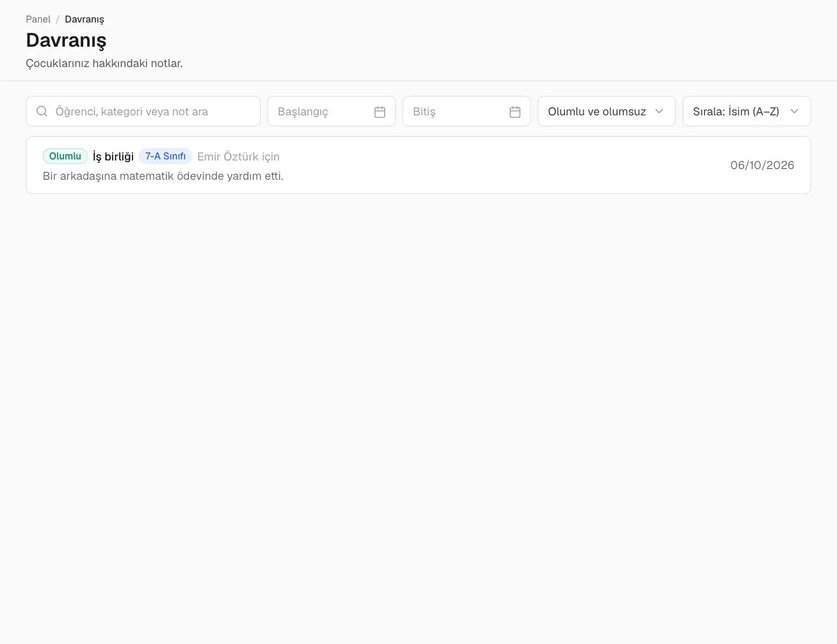This screenshot has height=644, width=837.
Task: Select the 7-A Sınıfı class tag
Action: pos(165,156)
